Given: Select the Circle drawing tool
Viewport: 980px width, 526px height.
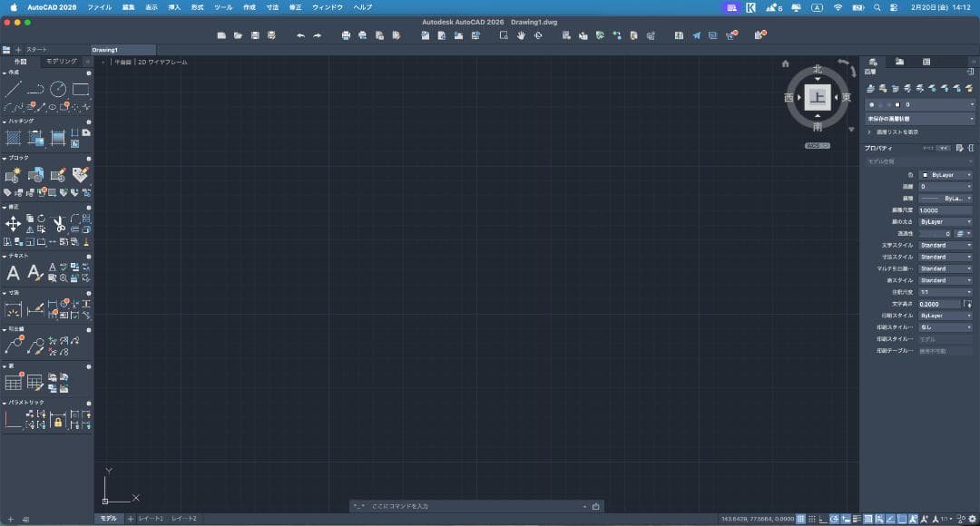Looking at the screenshot, I should pyautogui.click(x=58, y=89).
